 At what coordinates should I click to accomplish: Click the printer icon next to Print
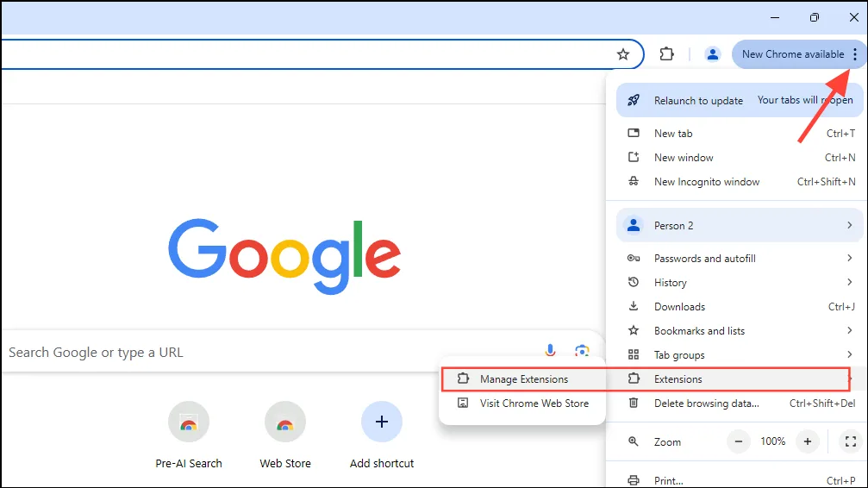point(634,480)
